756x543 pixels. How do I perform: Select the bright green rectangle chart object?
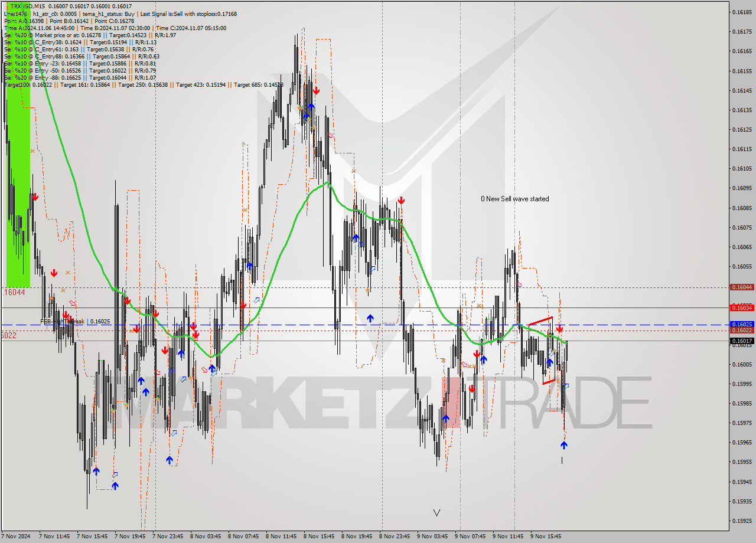[x=18, y=145]
